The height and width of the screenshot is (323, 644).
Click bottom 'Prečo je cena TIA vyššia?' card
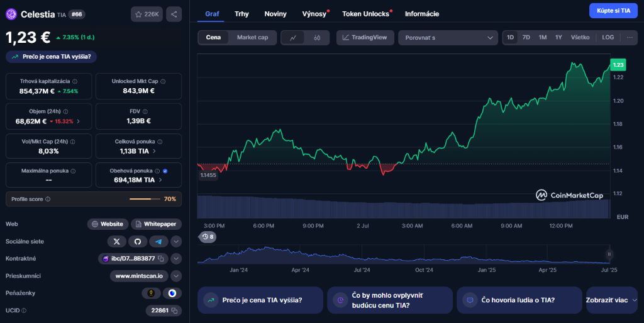[260, 300]
